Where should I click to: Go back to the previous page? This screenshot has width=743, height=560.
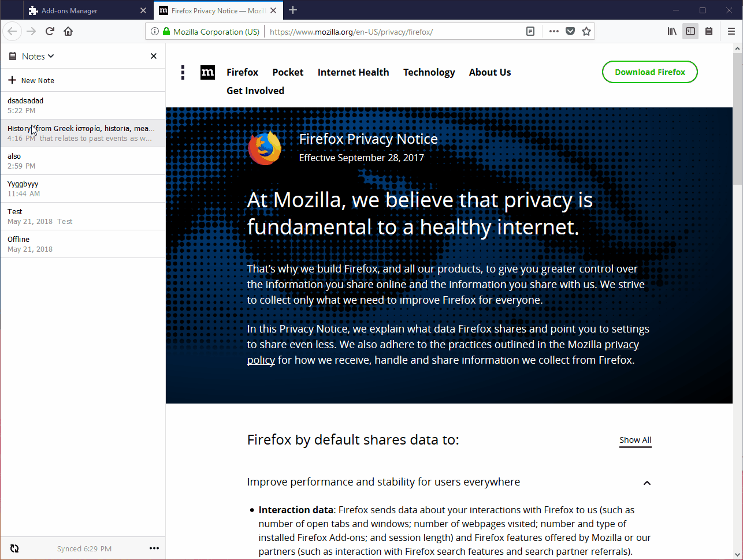point(13,31)
